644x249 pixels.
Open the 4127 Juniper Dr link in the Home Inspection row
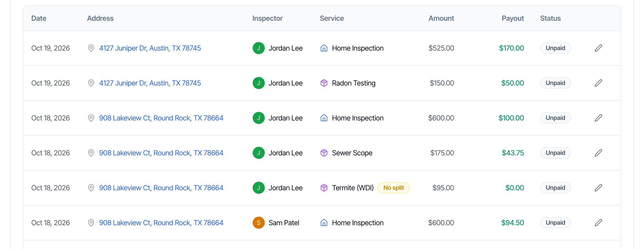tap(150, 48)
